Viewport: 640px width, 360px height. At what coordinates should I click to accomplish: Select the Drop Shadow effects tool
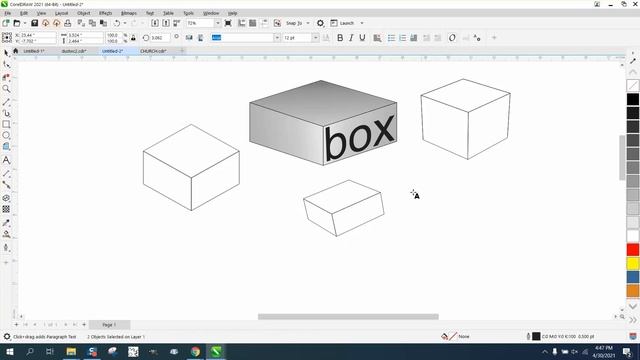(6, 198)
